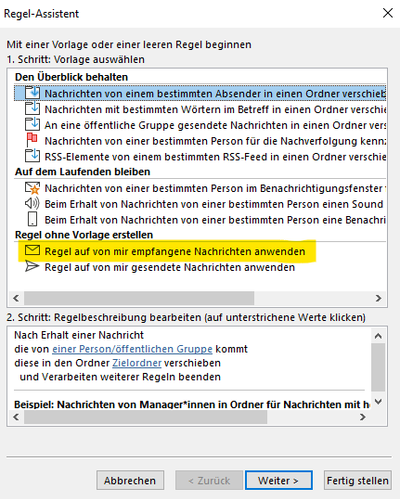Click the rule description horizontal scrollbar thumb
Screen dimensions: 400x499
pos(145,417)
